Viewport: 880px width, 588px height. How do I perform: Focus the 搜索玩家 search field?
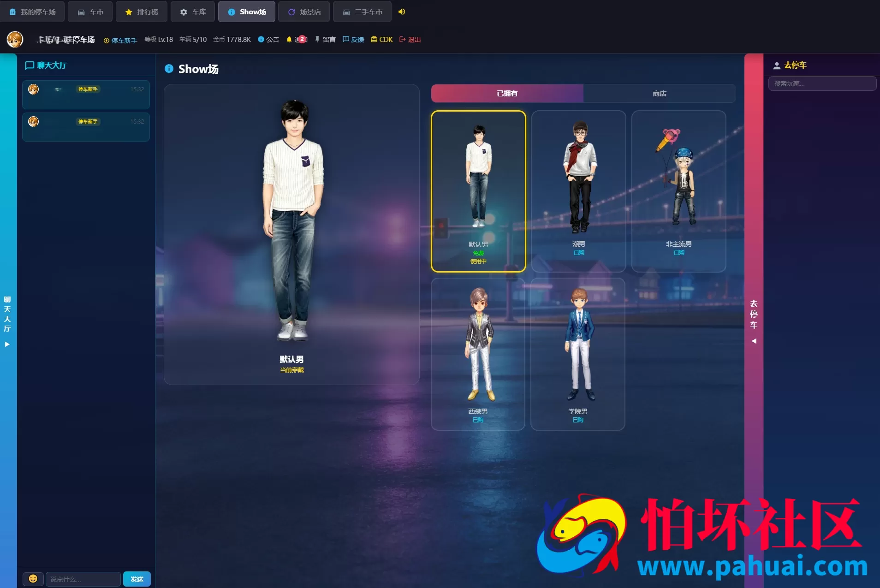click(822, 83)
